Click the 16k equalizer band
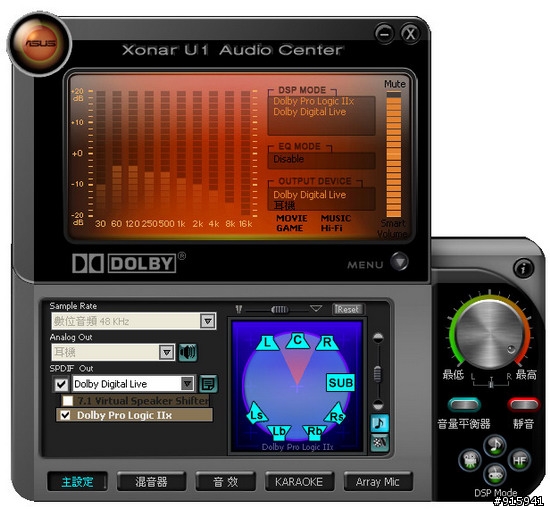Screen dimensions: 550x509 tap(246, 153)
